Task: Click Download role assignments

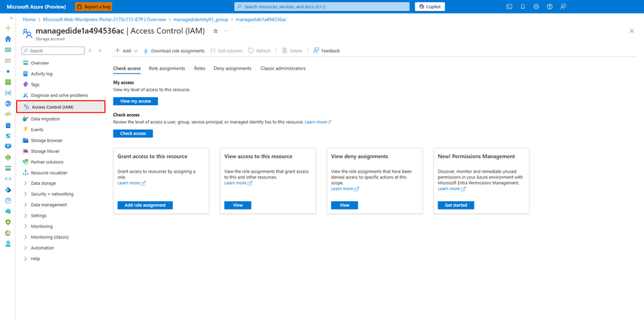Action: click(x=174, y=51)
